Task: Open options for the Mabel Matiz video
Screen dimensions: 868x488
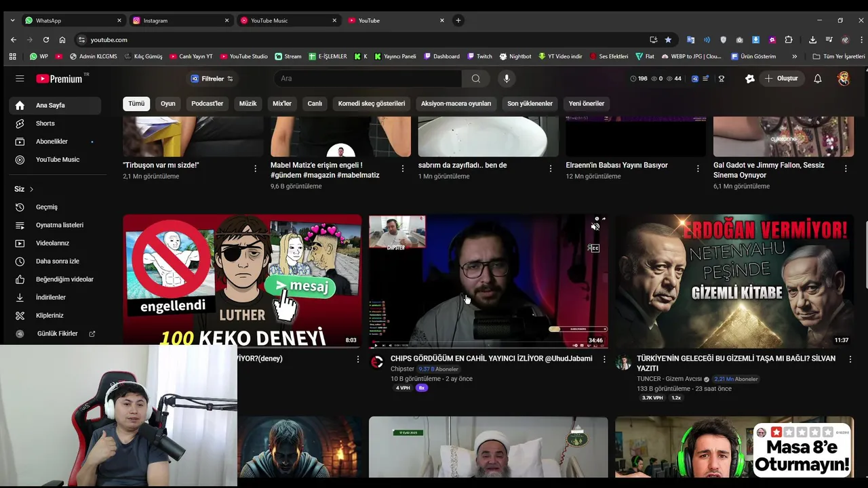Action: [403, 169]
